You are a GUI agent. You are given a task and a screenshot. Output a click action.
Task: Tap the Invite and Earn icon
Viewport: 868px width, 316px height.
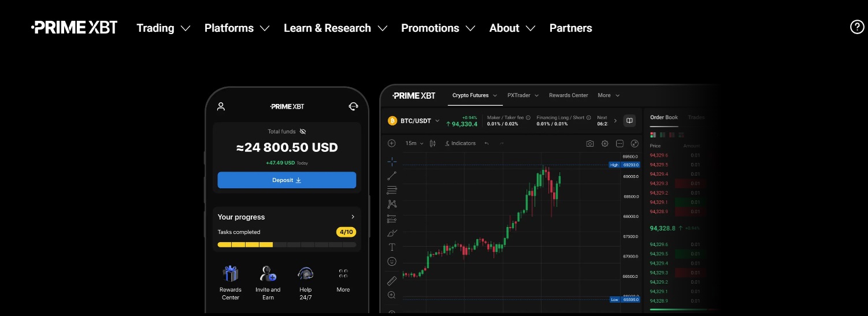click(x=268, y=273)
